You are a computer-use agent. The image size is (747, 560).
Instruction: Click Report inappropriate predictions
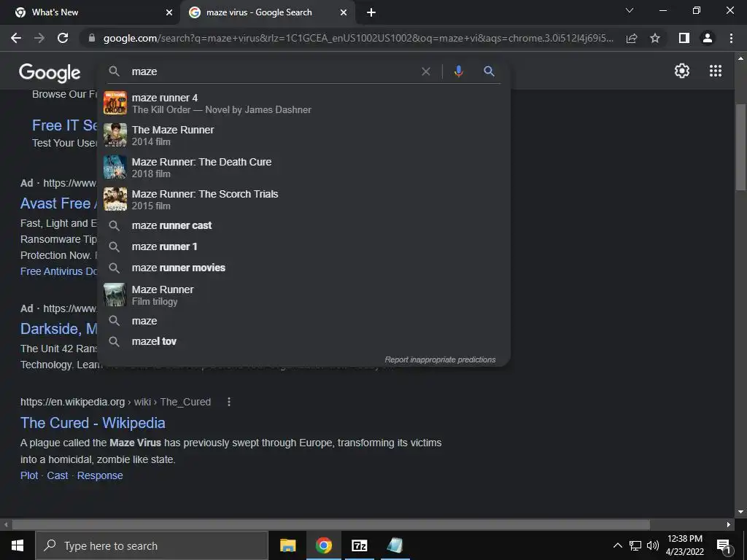pos(440,359)
